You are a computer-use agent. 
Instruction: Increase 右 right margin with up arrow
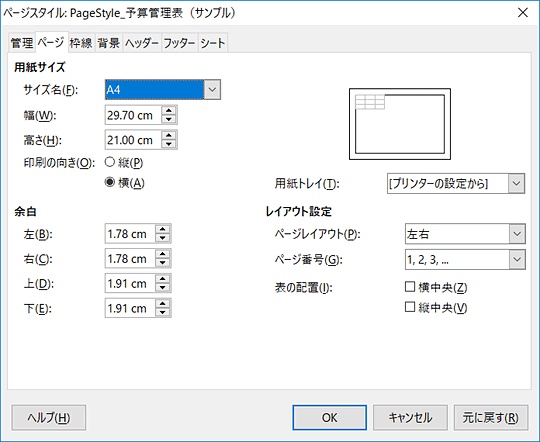(163, 254)
